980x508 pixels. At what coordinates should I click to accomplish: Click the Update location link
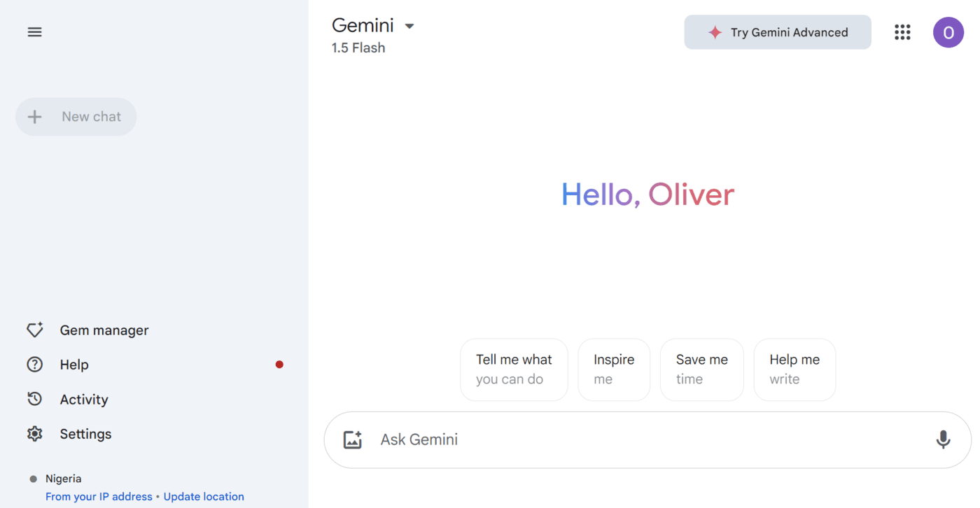coord(204,497)
